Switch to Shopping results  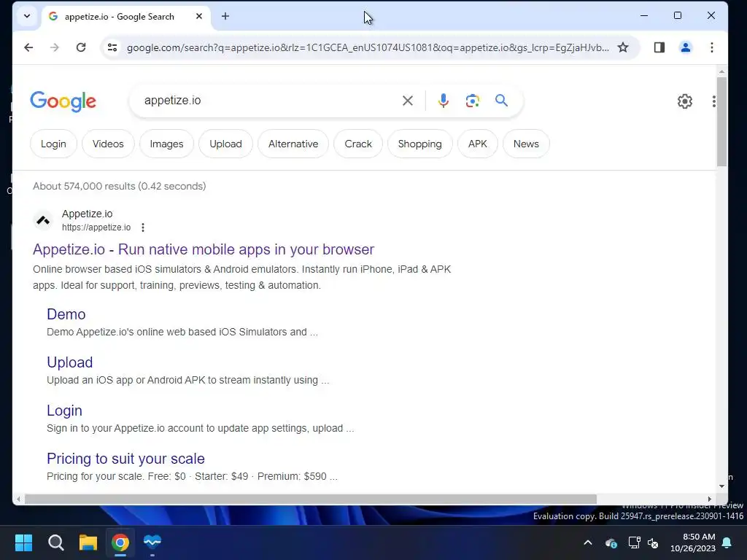pyautogui.click(x=419, y=144)
